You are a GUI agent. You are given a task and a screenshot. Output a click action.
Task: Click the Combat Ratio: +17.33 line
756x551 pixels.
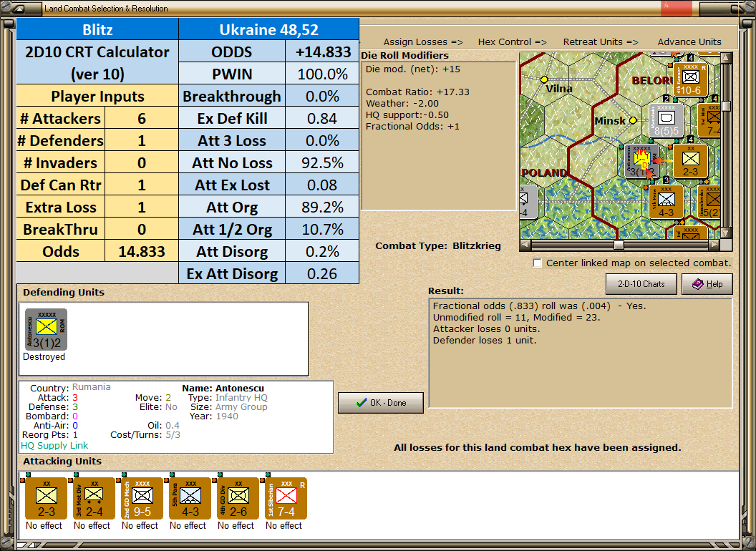point(417,92)
